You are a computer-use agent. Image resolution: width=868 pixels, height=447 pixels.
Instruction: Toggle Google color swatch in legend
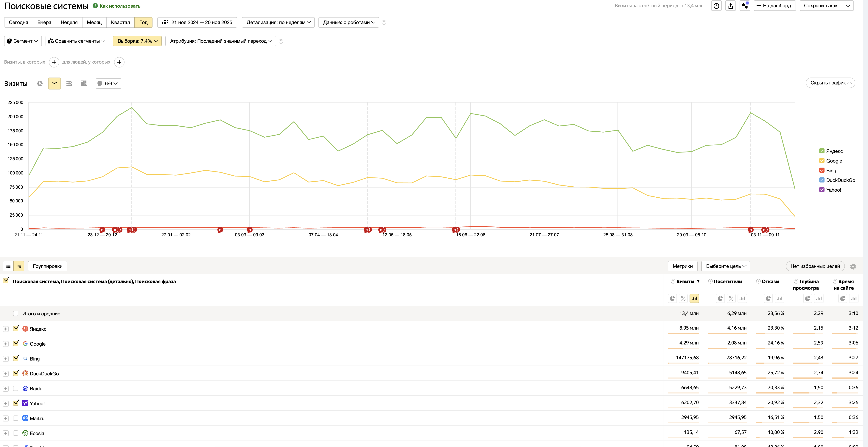coord(822,160)
